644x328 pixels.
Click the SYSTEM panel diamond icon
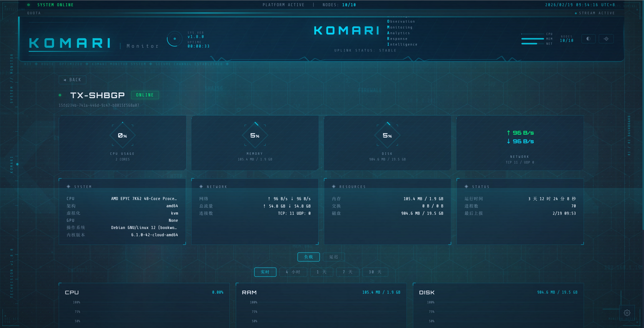point(68,187)
